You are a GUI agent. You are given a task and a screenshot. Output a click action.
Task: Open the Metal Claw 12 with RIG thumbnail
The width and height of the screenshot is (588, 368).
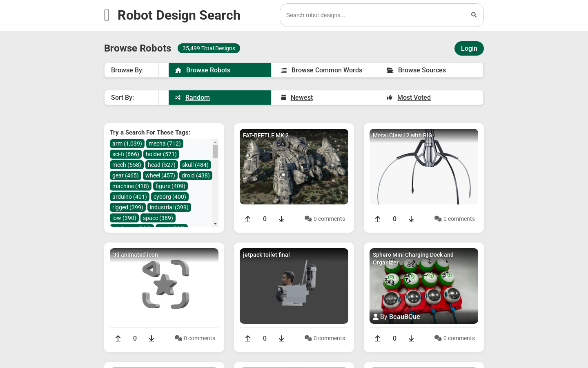click(424, 166)
